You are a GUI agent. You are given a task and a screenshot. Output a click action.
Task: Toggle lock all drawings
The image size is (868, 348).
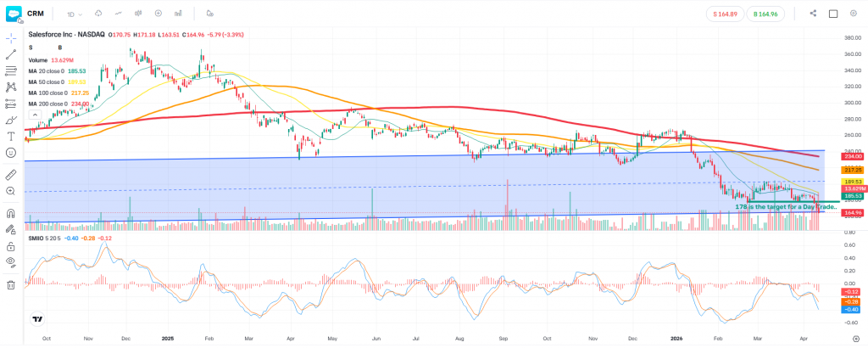pos(11,245)
